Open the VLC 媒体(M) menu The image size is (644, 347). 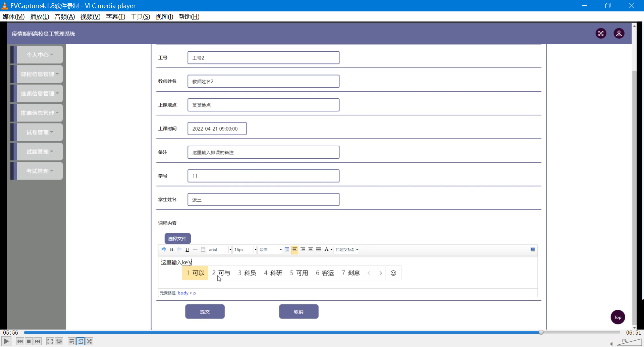(x=13, y=16)
